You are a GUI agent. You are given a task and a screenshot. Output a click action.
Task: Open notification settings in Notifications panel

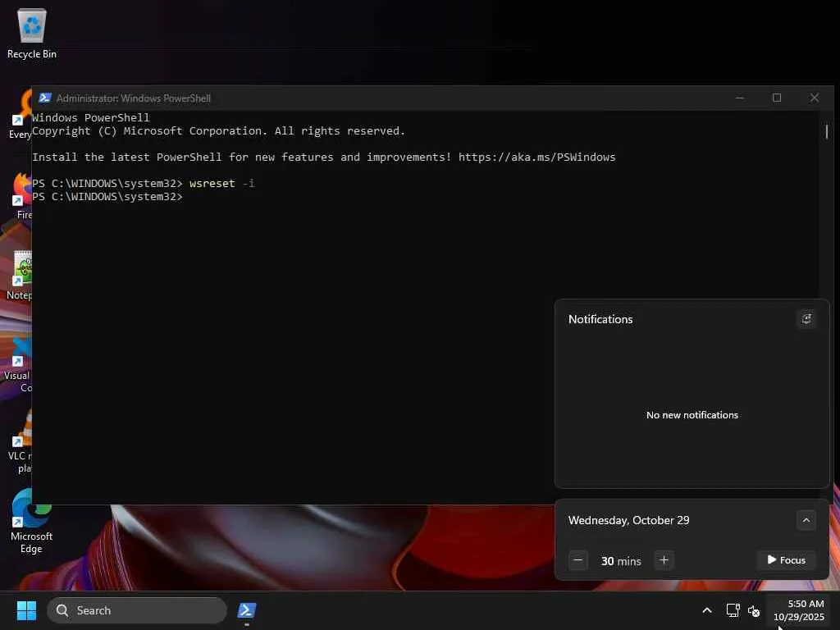coord(806,319)
